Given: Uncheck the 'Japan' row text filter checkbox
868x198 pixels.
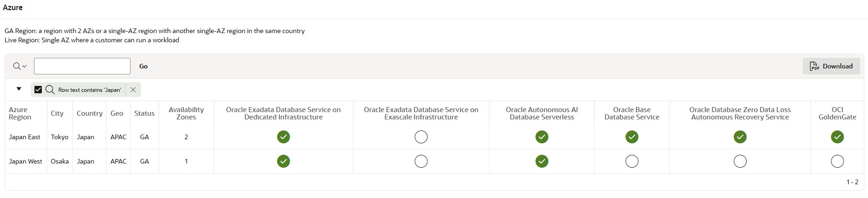Looking at the screenshot, I should point(38,90).
